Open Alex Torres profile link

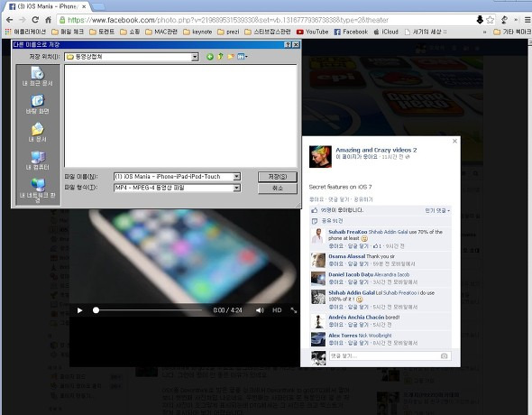coord(343,336)
